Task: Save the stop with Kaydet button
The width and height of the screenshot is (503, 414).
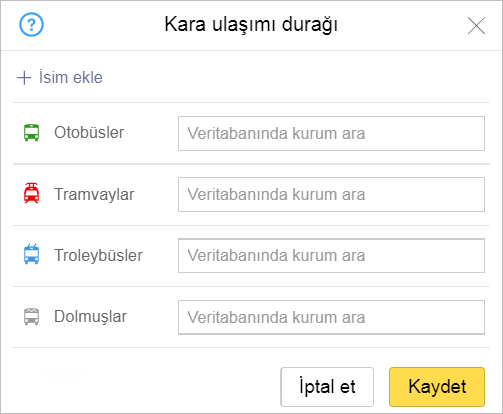Action: pos(437,387)
